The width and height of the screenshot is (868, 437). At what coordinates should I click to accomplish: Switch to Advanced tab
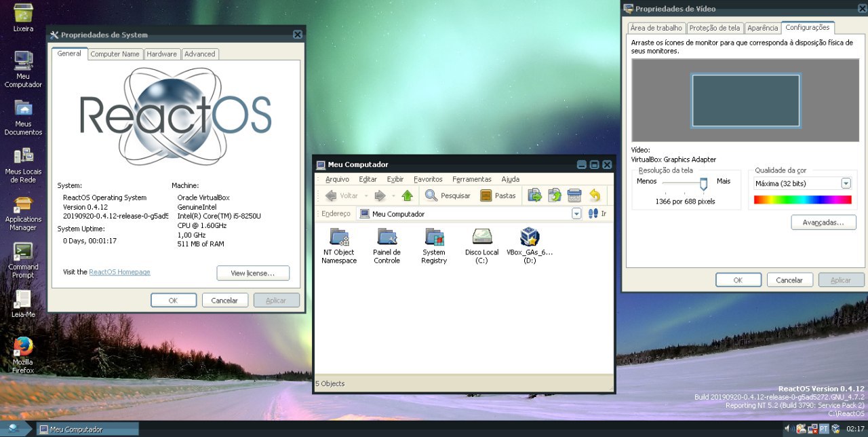[199, 54]
